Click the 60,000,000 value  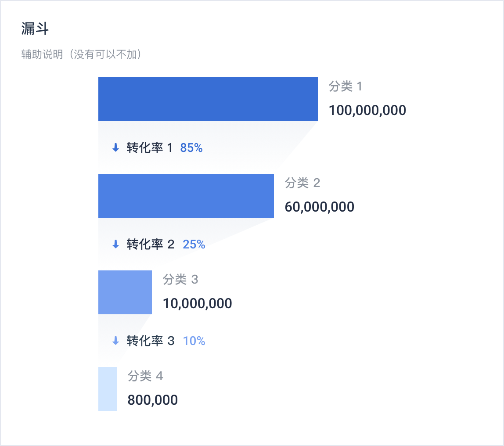pyautogui.click(x=320, y=207)
